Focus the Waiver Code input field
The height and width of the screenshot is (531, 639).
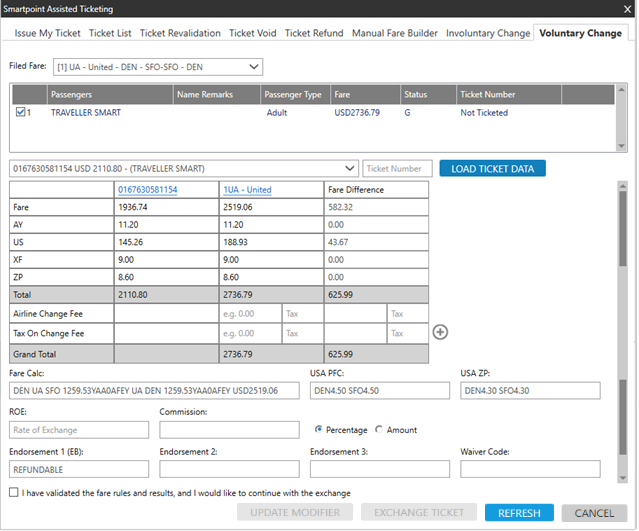point(530,468)
